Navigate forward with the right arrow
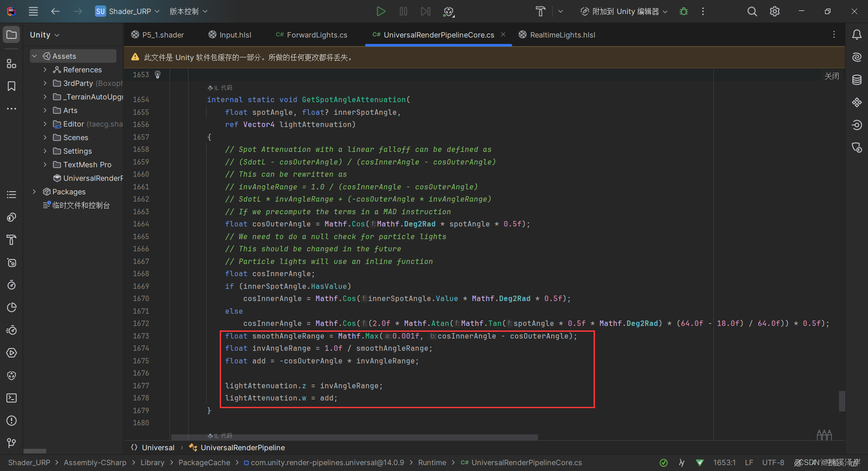868x471 pixels. click(x=78, y=11)
